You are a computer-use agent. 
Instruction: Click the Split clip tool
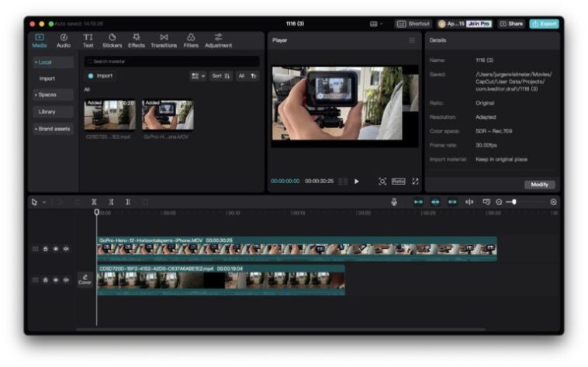[x=94, y=202]
